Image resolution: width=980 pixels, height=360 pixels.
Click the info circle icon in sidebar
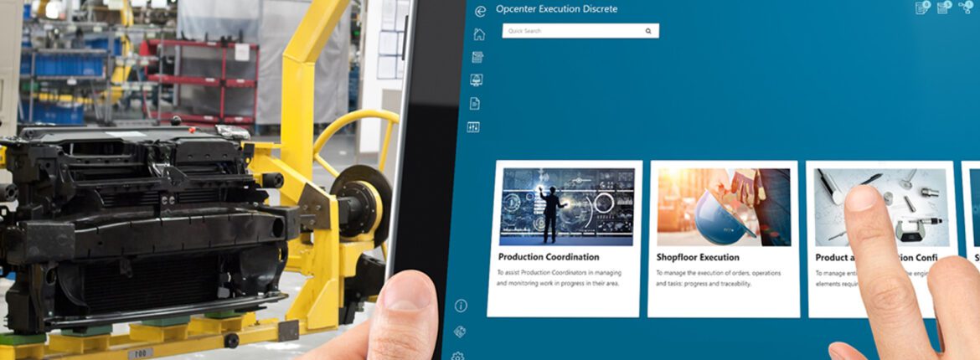pyautogui.click(x=461, y=306)
